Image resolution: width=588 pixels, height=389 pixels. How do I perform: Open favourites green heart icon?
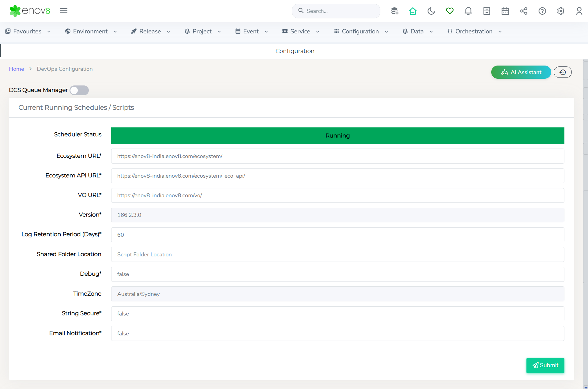[x=450, y=11]
